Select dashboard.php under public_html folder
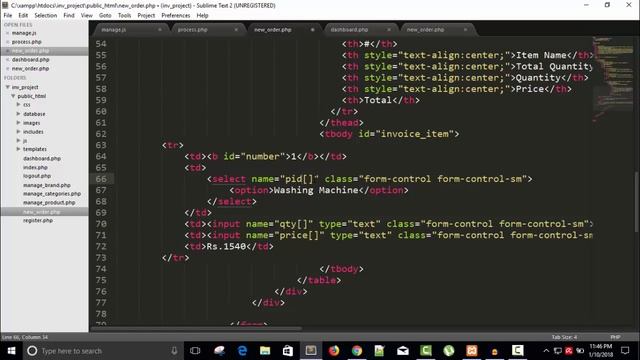This screenshot has height=360, width=640. point(42,158)
